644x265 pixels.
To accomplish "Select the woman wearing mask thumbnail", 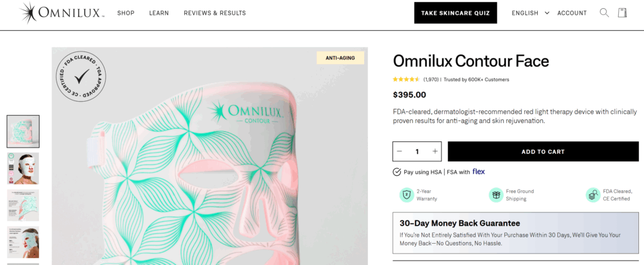I will coord(23,168).
